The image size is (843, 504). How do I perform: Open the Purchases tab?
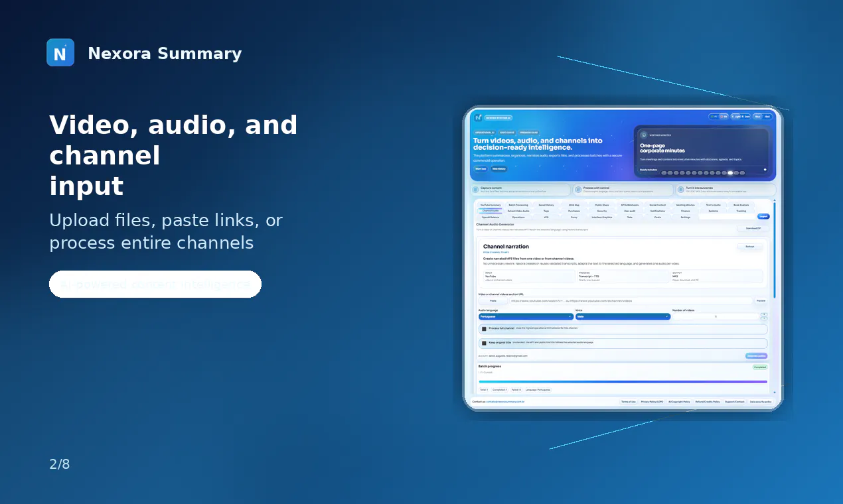click(x=574, y=211)
